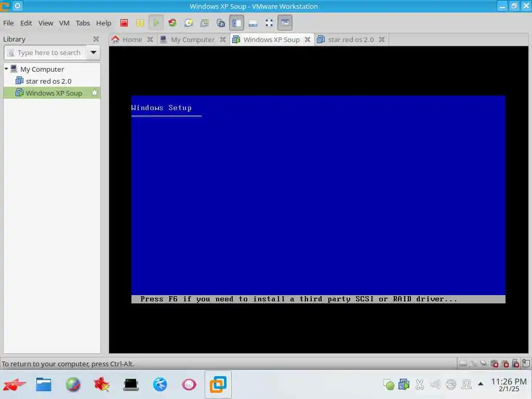Open the blue running-figure taskbar icon
532x399 pixels.
click(160, 385)
